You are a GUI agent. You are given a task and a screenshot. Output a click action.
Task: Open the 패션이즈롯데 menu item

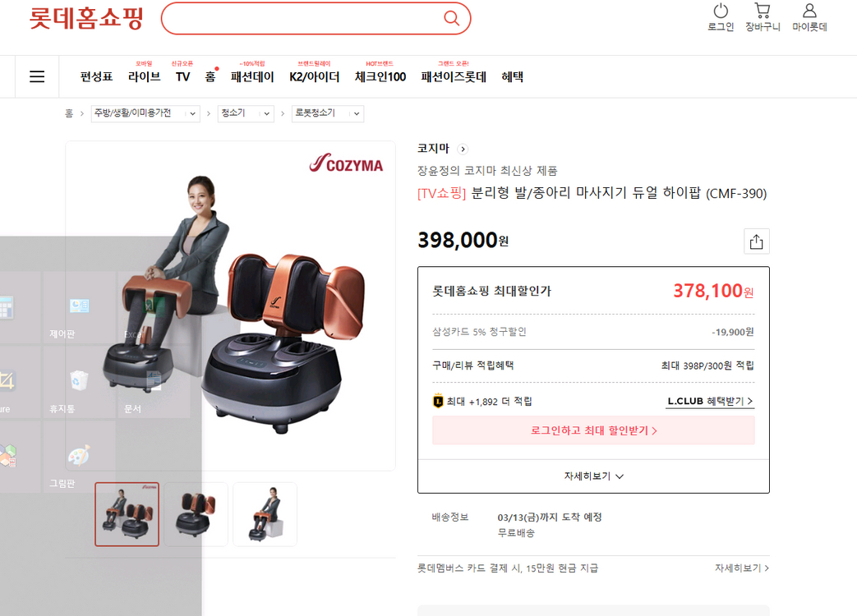(x=454, y=76)
